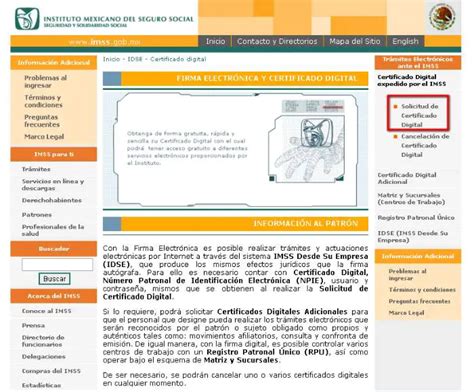The width and height of the screenshot is (474, 392).
Task: Click the Buscar button
Action: tap(55, 279)
